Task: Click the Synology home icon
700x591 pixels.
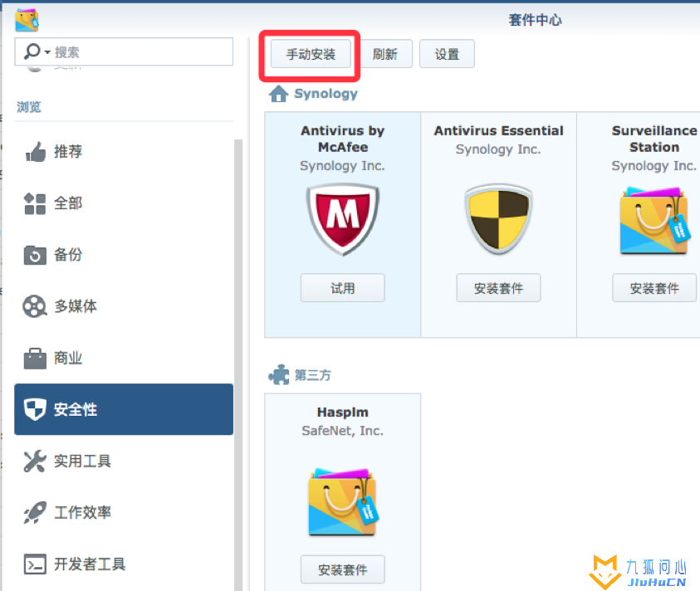Action: point(278,94)
